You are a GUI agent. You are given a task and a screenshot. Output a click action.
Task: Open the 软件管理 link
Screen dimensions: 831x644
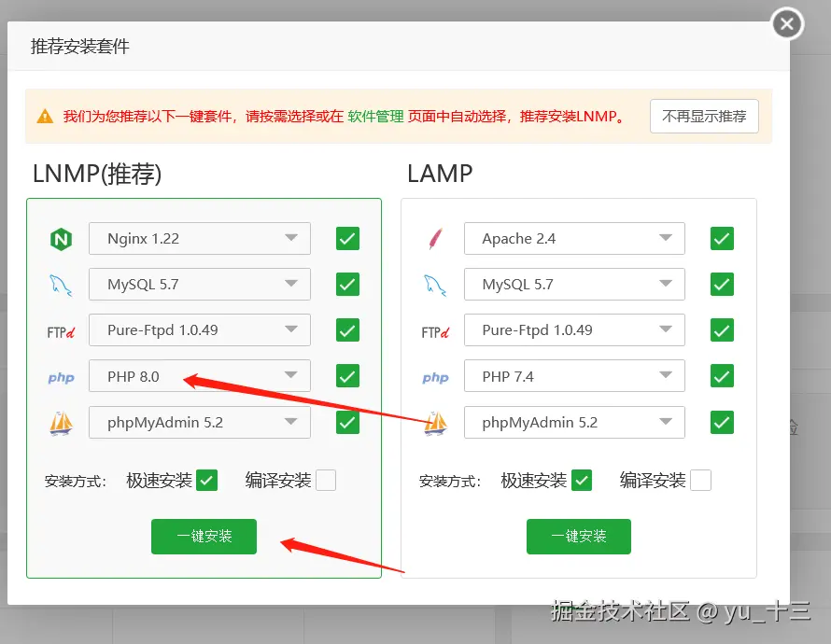pyautogui.click(x=375, y=116)
